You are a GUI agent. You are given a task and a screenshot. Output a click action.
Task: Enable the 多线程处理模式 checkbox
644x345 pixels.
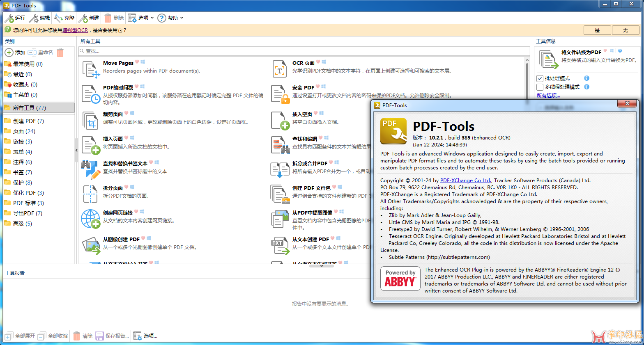point(540,87)
